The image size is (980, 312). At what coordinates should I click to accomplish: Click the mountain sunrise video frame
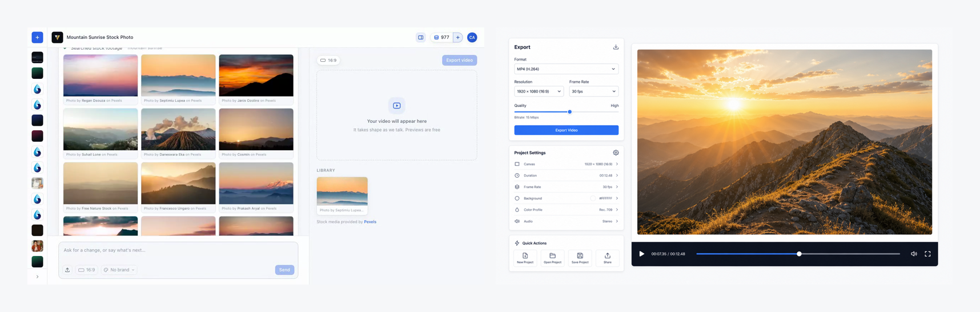click(785, 142)
